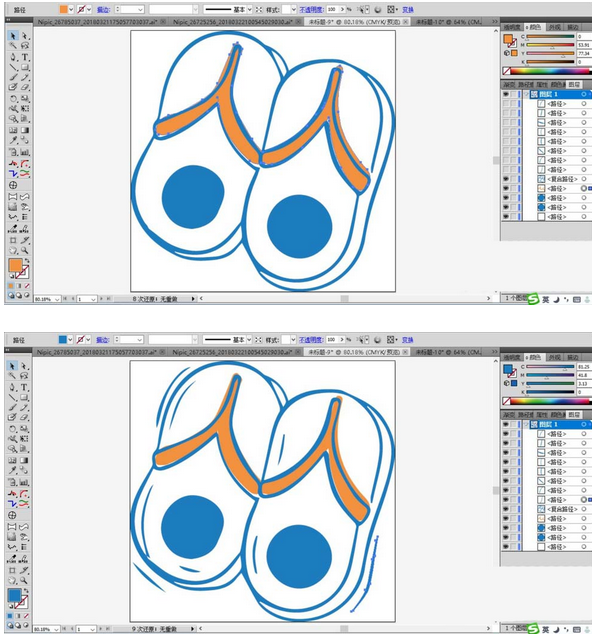Click the opacity input field showing 100 in lower window
Image resolution: width=592 pixels, height=634 pixels.
(x=333, y=339)
